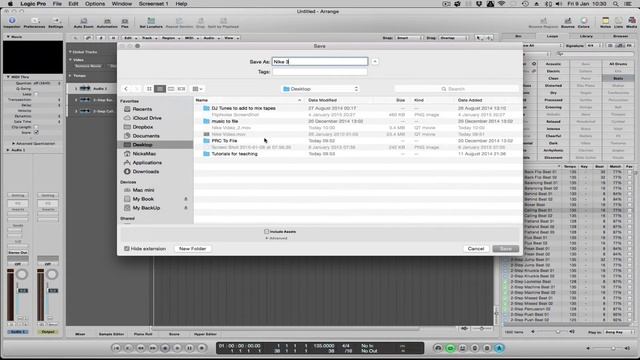Image resolution: width=640 pixels, height=360 pixels.
Task: Collapse the Global Tracks disclosure triangle
Action: pos(70,52)
